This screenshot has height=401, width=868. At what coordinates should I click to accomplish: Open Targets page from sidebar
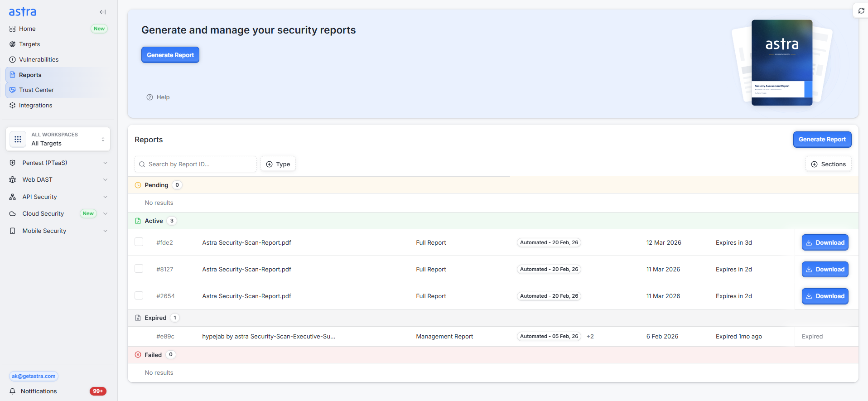click(x=29, y=44)
